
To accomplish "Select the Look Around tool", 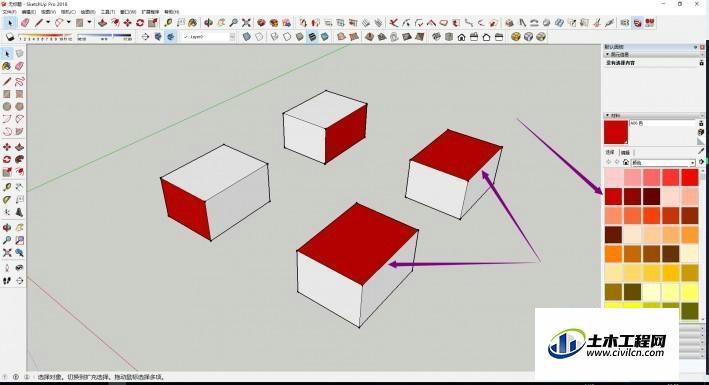I will pyautogui.click(x=19, y=268).
